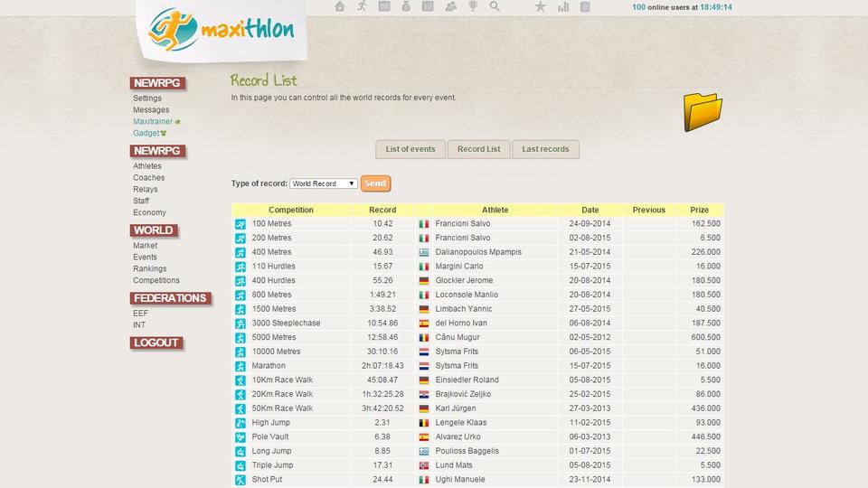
Task: Open the Type of record dropdown
Action: (x=325, y=183)
